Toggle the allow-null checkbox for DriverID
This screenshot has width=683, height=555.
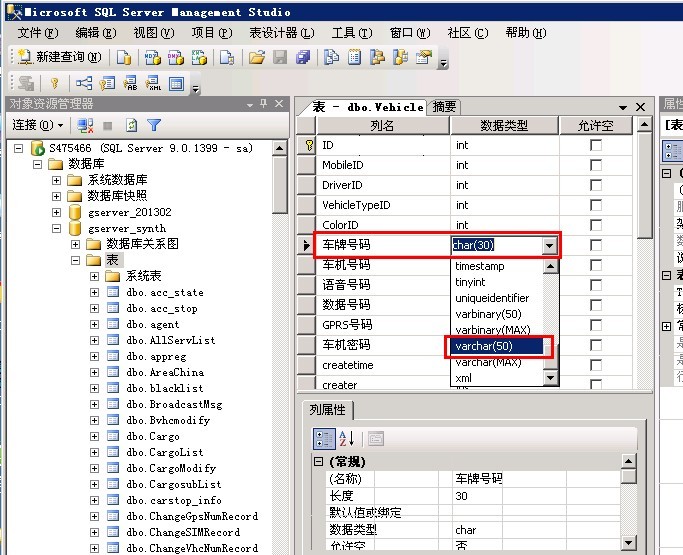click(596, 185)
